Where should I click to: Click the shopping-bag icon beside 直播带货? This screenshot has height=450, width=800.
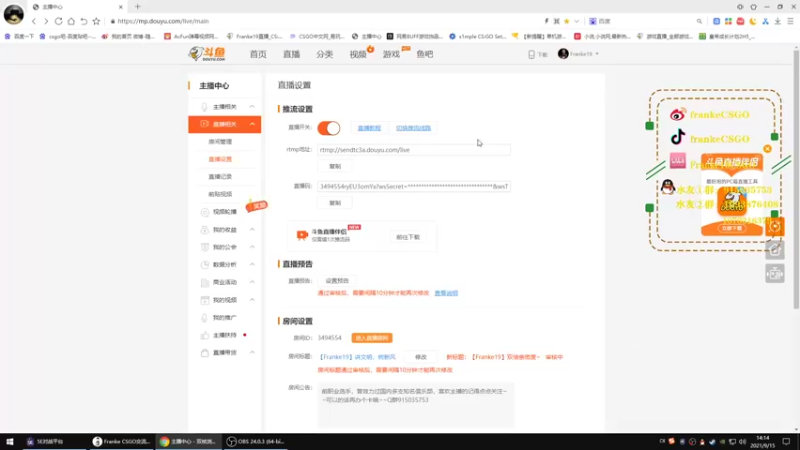coord(205,353)
